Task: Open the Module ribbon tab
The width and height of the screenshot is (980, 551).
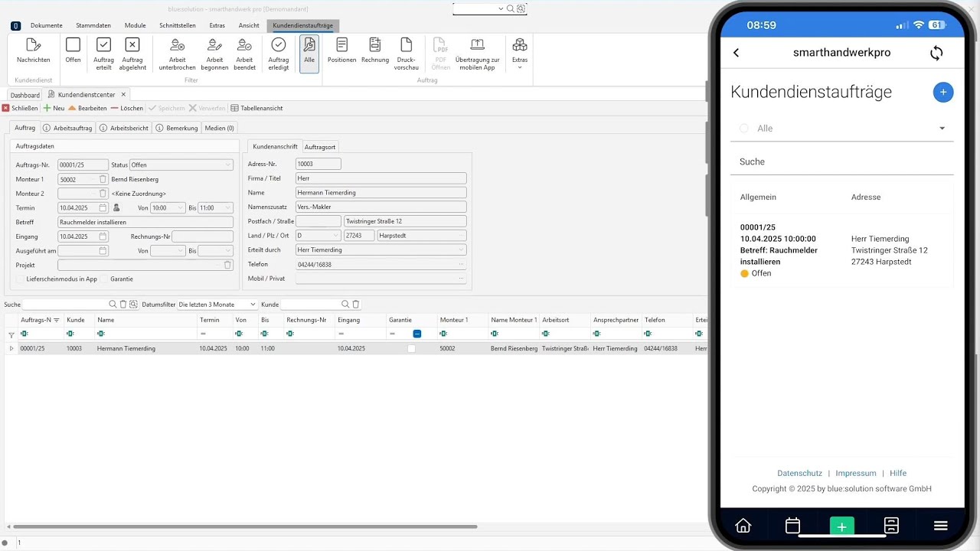Action: (136, 25)
